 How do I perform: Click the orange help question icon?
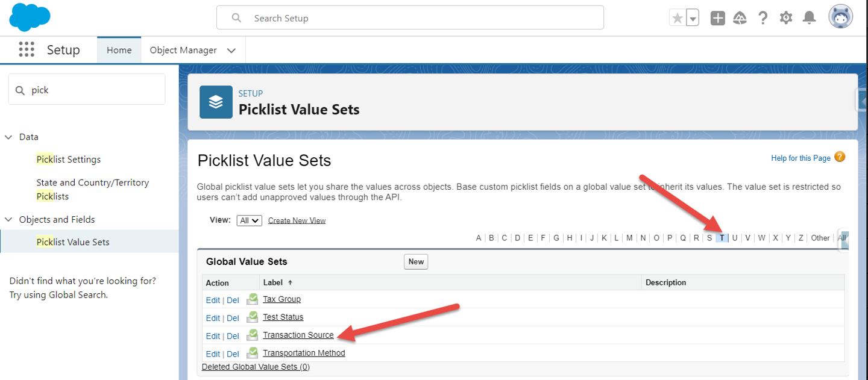click(840, 157)
